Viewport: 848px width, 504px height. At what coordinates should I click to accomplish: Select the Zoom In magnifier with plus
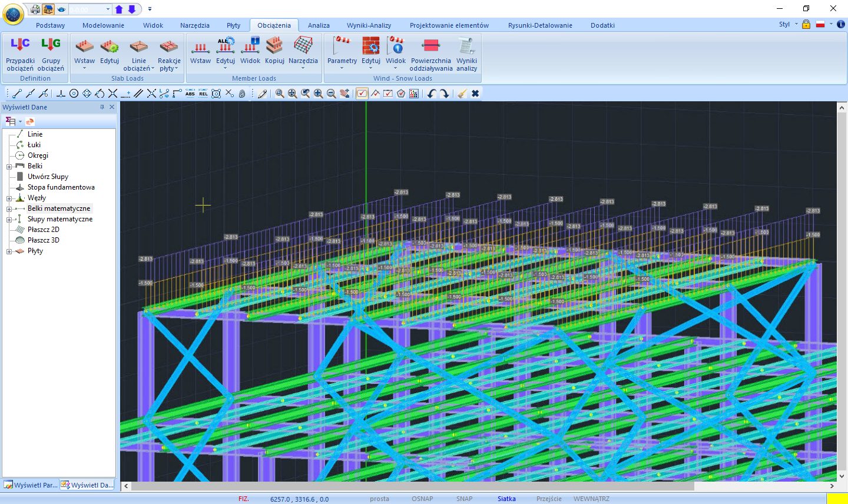[319, 94]
